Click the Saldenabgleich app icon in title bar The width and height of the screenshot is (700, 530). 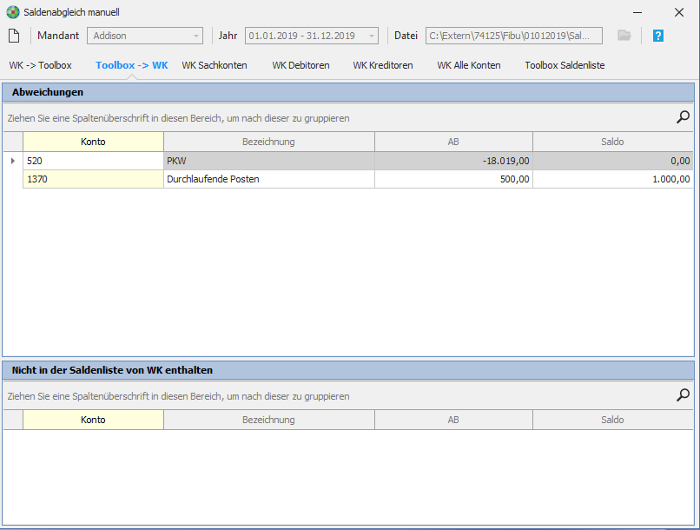coord(13,12)
